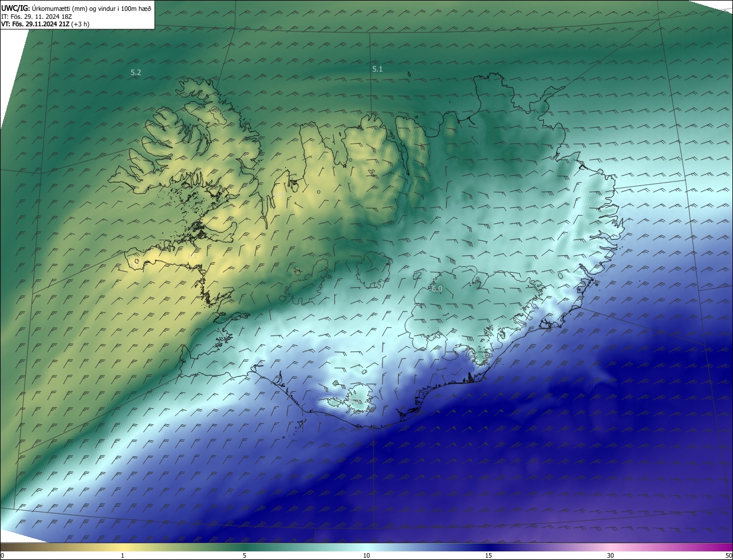The width and height of the screenshot is (733, 560).
Task: Click the 5.1 value label on the map
Action: point(377,69)
